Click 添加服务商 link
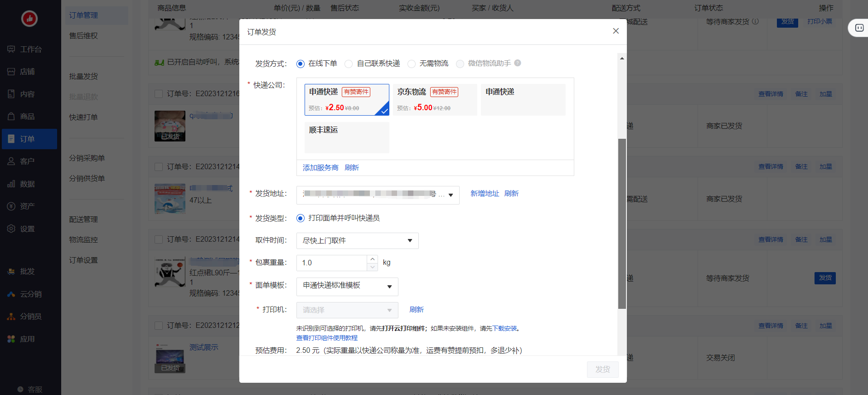The image size is (868, 395). coord(320,168)
